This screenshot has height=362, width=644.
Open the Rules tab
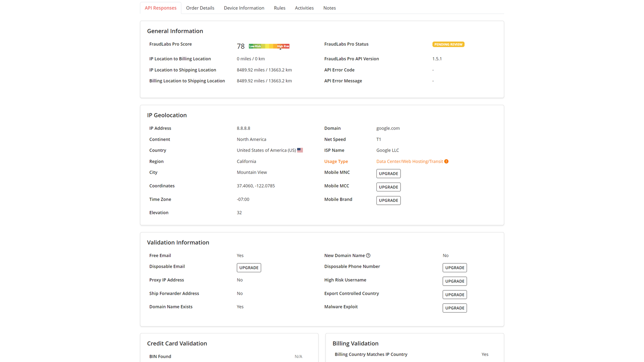(x=279, y=8)
